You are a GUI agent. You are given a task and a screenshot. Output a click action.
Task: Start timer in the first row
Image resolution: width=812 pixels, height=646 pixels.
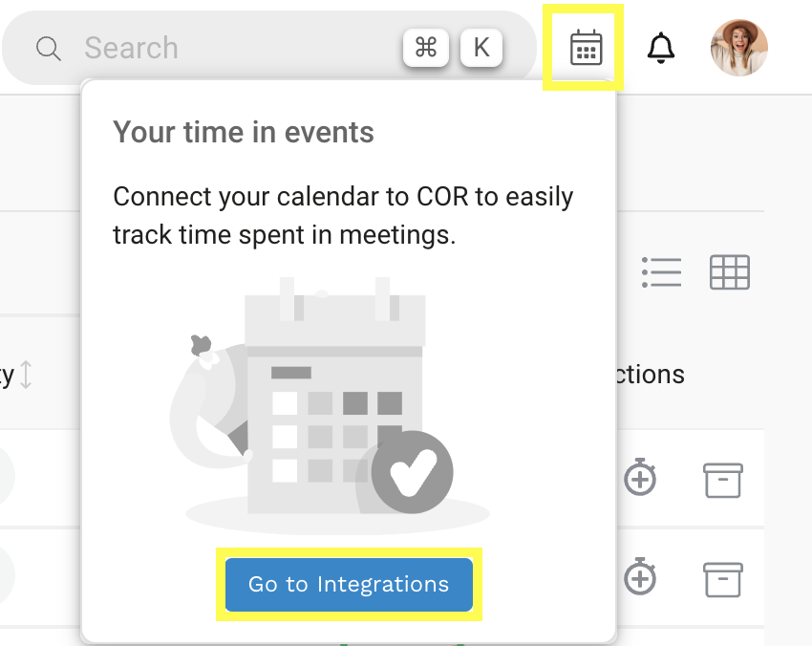pyautogui.click(x=640, y=478)
